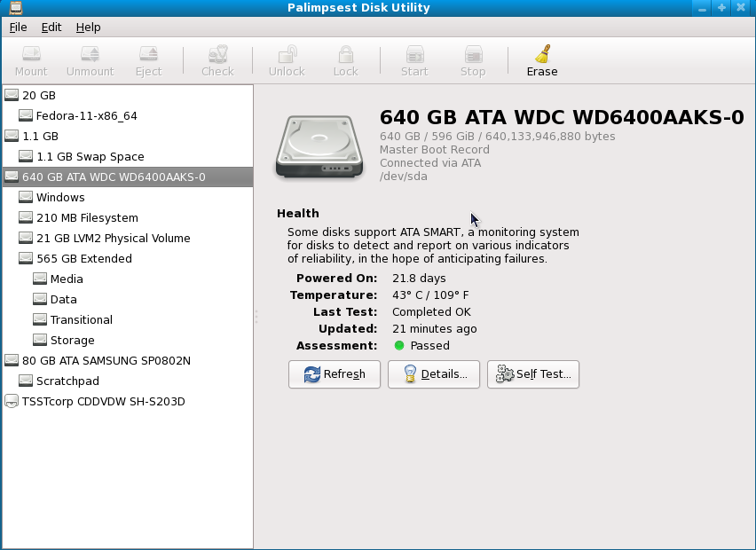The width and height of the screenshot is (756, 550).
Task: Click the Mount toolbar icon
Action: point(31,54)
